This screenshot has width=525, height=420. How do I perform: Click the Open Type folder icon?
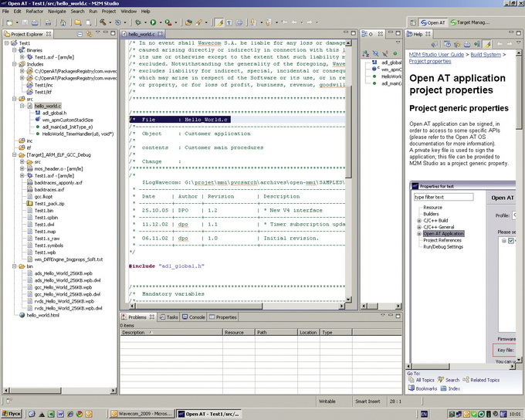[189, 22]
